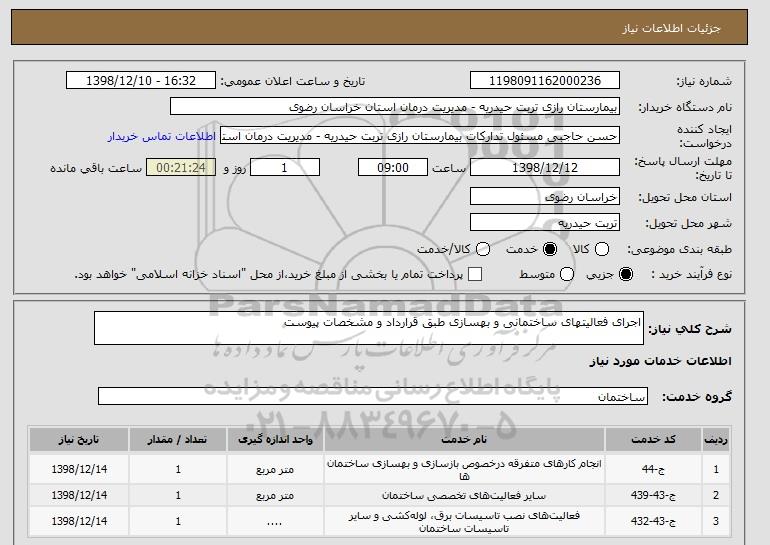This screenshot has width=770, height=545.
Task: Click the general need description text box
Action: pos(369,328)
